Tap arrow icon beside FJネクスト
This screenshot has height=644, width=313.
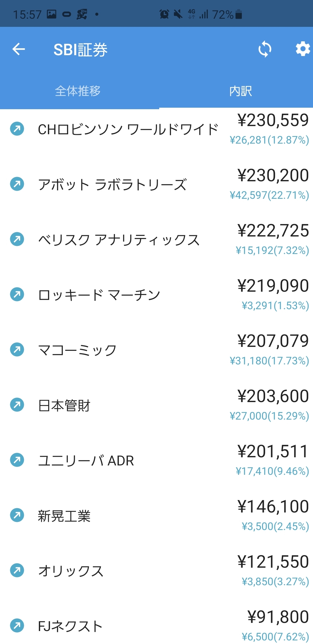(17, 626)
